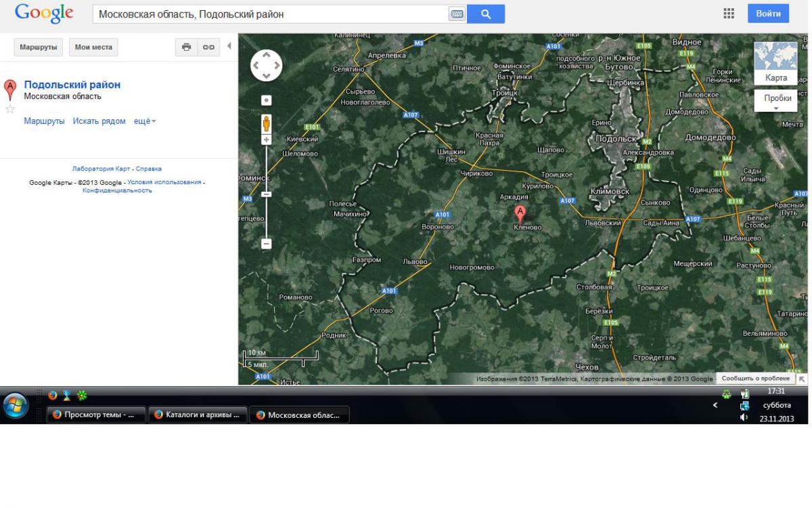Viewport: 812px width, 508px height.
Task: Click the Войти sign-in button
Action: click(x=768, y=14)
